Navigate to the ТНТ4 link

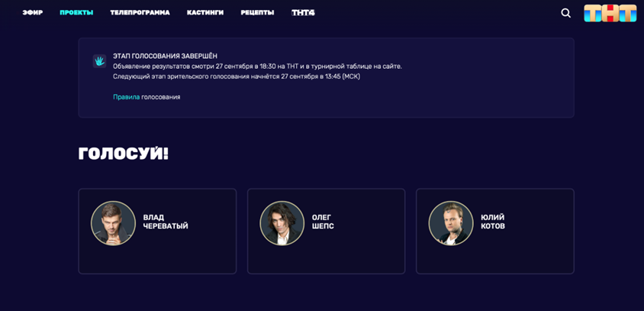pos(303,13)
